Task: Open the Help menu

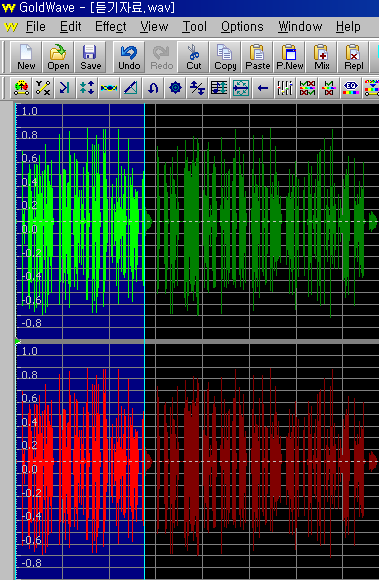Action: (348, 27)
